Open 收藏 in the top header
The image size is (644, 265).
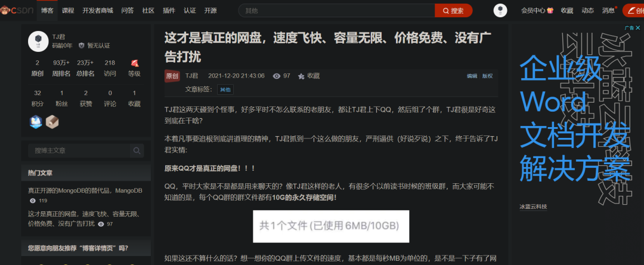pos(567,11)
